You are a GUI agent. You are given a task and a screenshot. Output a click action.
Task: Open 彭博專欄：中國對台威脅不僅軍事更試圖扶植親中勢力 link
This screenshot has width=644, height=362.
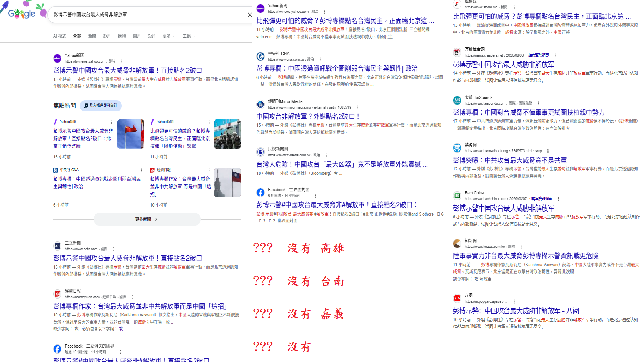529,113
